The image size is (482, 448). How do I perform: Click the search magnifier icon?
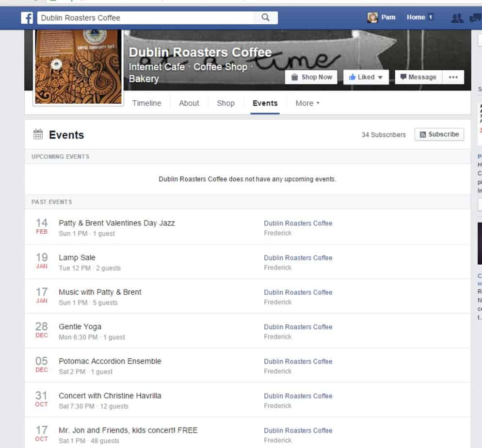pyautogui.click(x=266, y=17)
